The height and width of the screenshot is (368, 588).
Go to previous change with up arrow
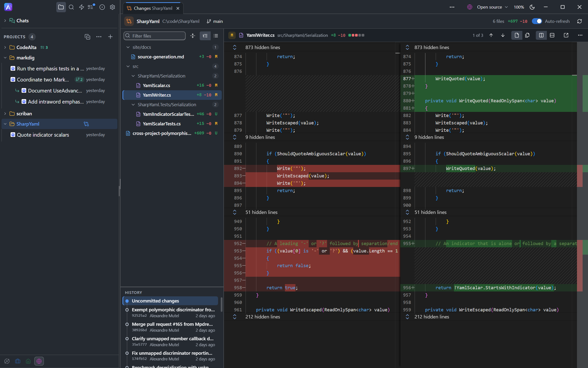tap(491, 35)
